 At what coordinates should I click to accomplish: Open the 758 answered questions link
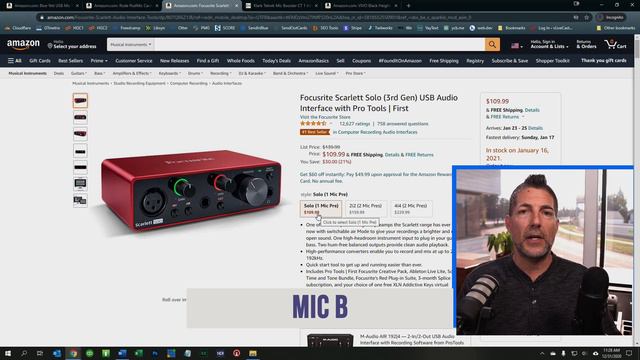[402, 124]
